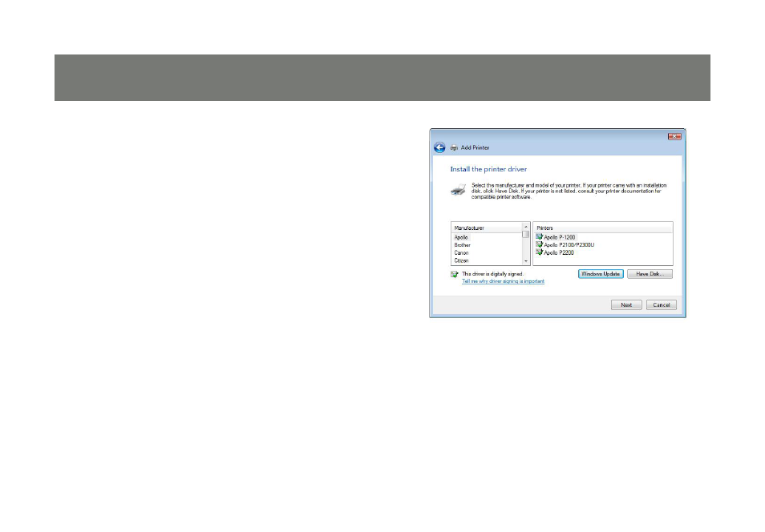765x532 pixels.
Task: Click the Printers column header
Action: pos(602,228)
